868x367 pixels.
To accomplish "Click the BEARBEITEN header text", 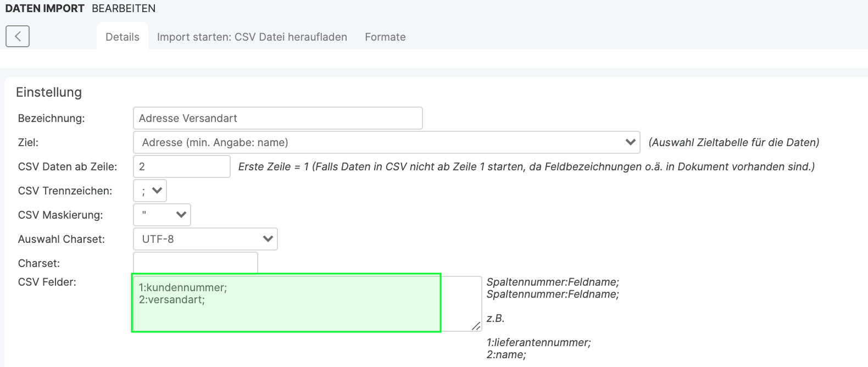I will pos(124,8).
